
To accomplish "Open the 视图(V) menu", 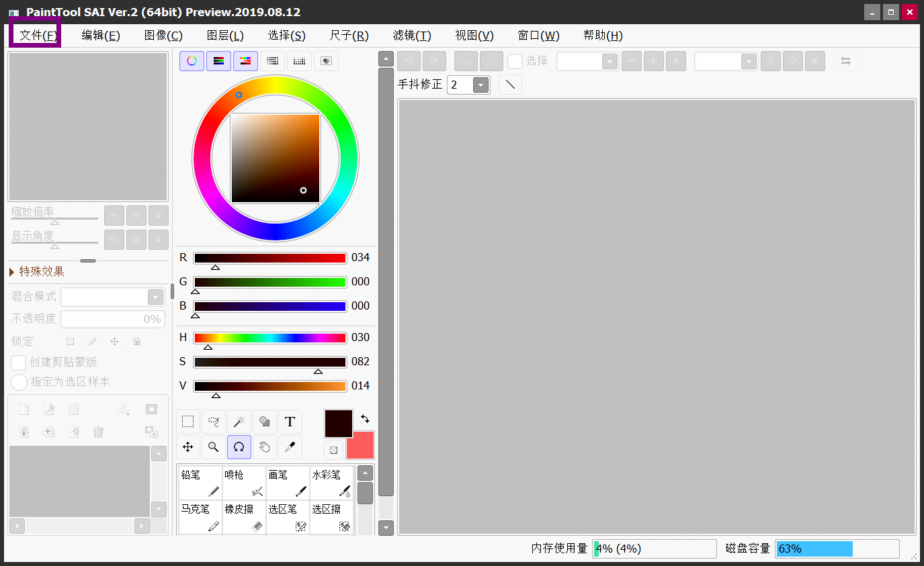I will 474,36.
